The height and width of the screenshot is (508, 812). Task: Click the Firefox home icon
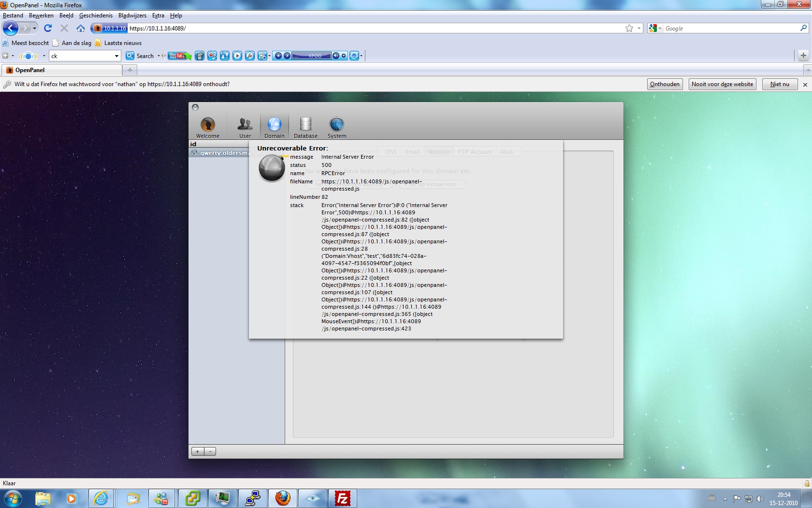[x=81, y=29]
